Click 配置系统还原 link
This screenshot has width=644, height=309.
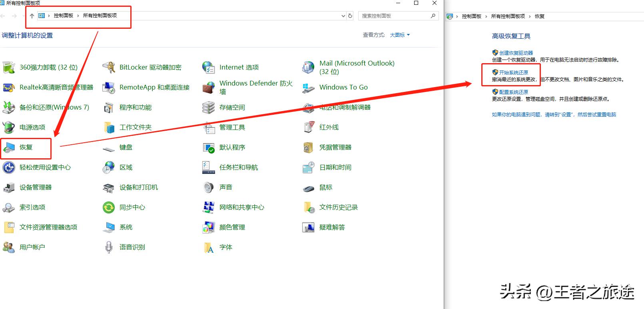(514, 92)
